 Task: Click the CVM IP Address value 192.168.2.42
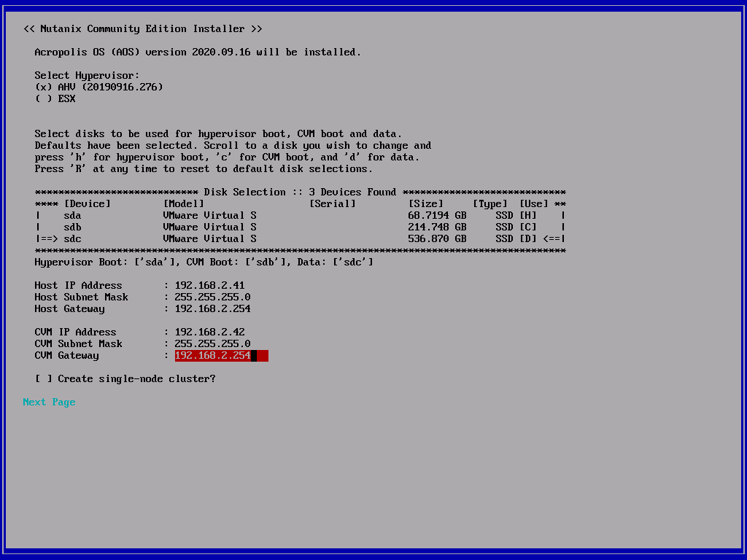click(x=209, y=332)
